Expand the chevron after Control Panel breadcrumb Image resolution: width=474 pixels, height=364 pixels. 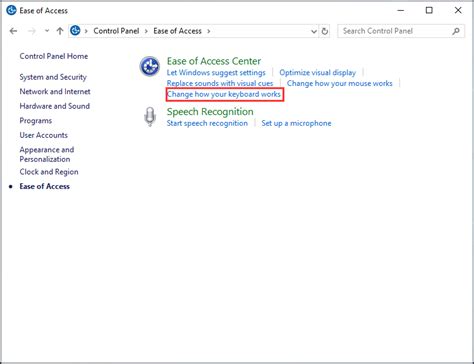coord(146,31)
